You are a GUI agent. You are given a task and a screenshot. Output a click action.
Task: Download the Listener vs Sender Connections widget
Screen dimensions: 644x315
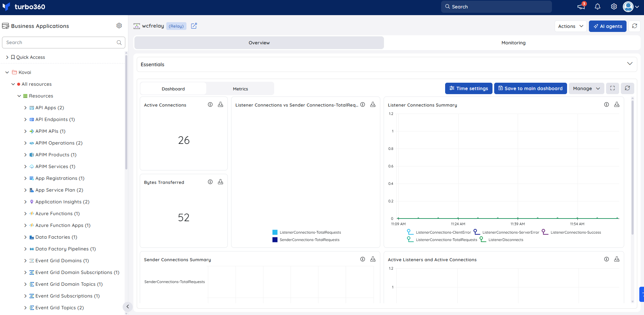(373, 105)
